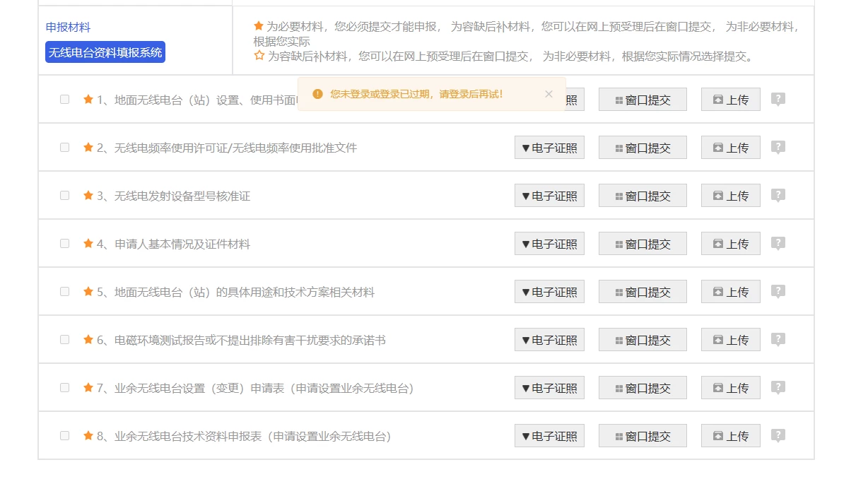Click the 无线电台资料填报系统 blue button
Image resolution: width=868 pixels, height=484 pixels.
pos(105,52)
